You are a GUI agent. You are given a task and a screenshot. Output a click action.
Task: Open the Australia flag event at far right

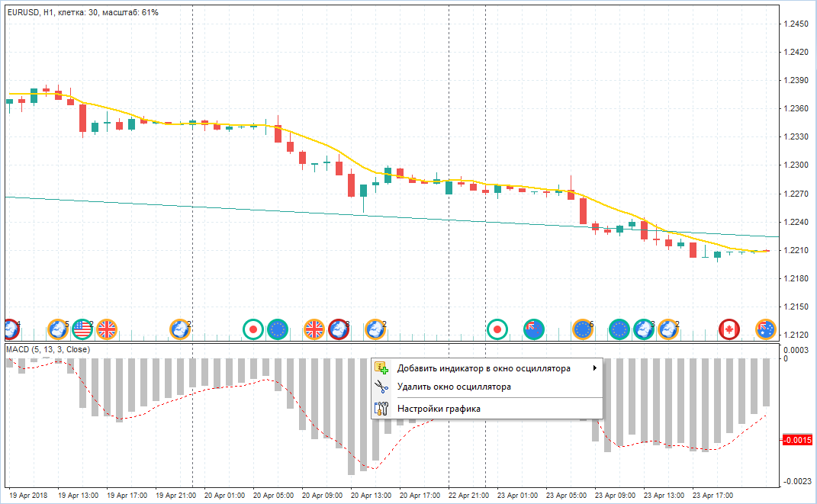(x=764, y=329)
